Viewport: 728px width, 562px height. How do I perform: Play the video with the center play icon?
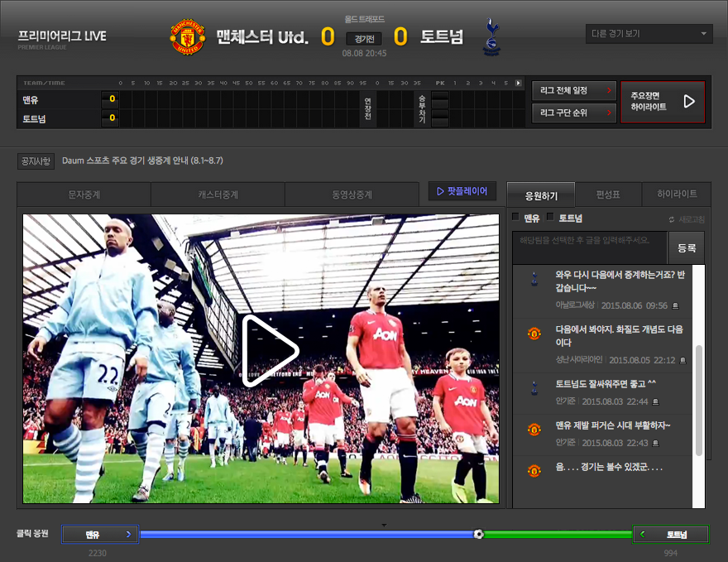pos(269,351)
